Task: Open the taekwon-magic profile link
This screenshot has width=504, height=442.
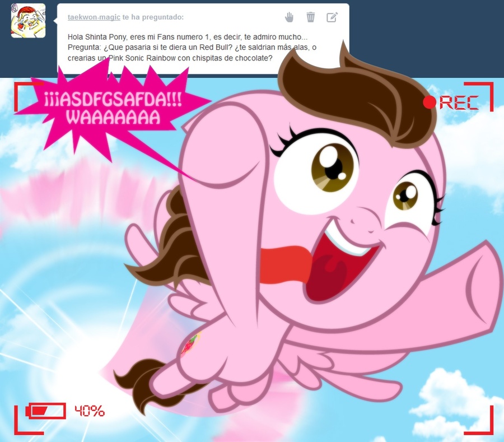Action: [94, 17]
